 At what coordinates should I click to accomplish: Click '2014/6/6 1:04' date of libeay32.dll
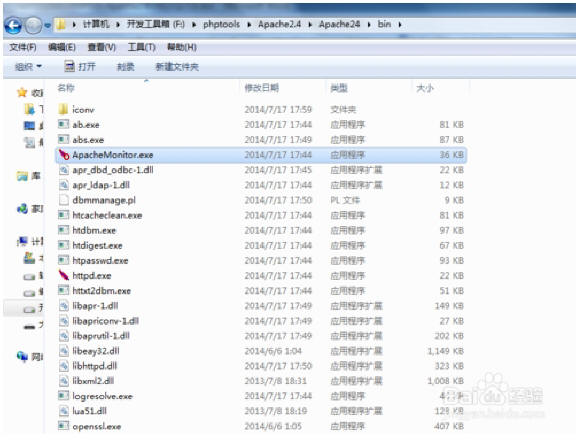click(x=273, y=351)
